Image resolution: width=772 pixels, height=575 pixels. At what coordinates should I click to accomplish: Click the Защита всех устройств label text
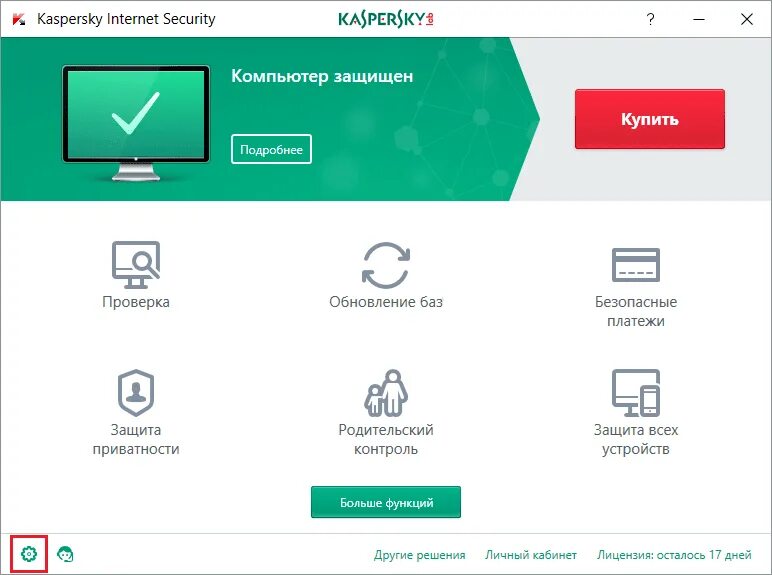click(636, 439)
